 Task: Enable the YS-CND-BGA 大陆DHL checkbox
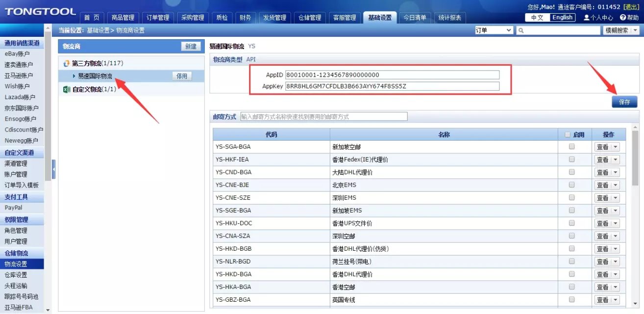pos(571,172)
